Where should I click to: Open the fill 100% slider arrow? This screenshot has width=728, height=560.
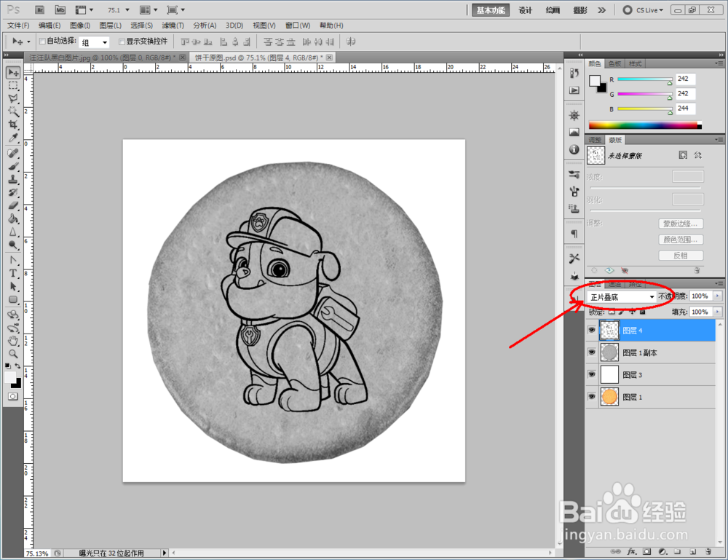pyautogui.click(x=717, y=312)
